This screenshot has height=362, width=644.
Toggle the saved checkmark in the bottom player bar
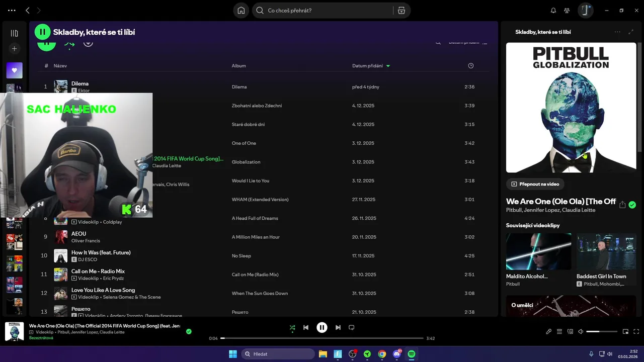pyautogui.click(x=189, y=331)
